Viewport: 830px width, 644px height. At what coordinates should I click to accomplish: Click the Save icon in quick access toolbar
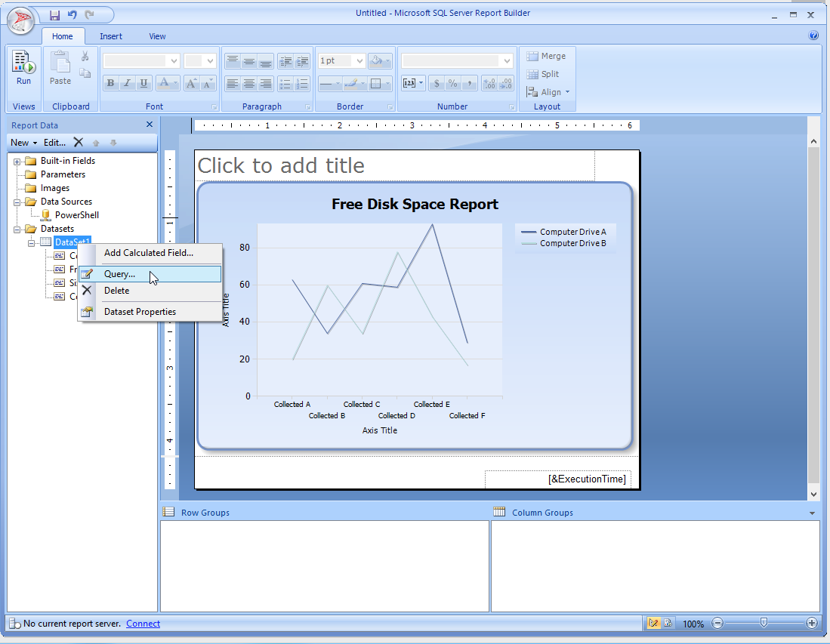pyautogui.click(x=54, y=15)
